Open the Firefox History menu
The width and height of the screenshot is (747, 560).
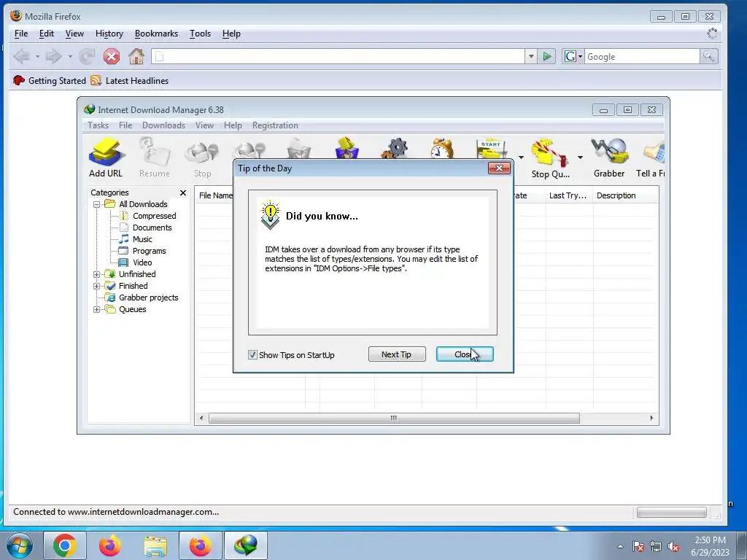(109, 34)
